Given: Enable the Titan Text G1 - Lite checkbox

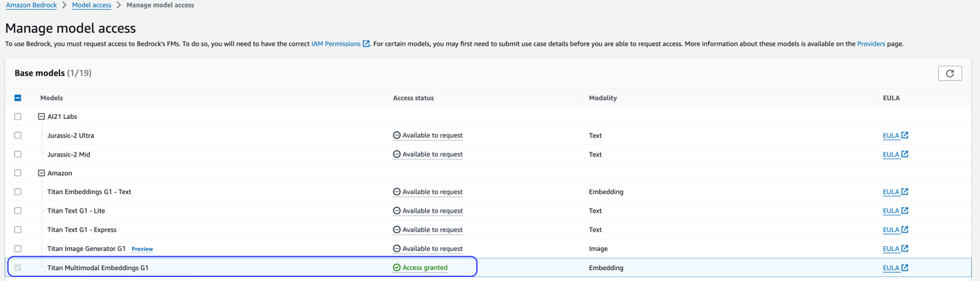Looking at the screenshot, I should [18, 211].
